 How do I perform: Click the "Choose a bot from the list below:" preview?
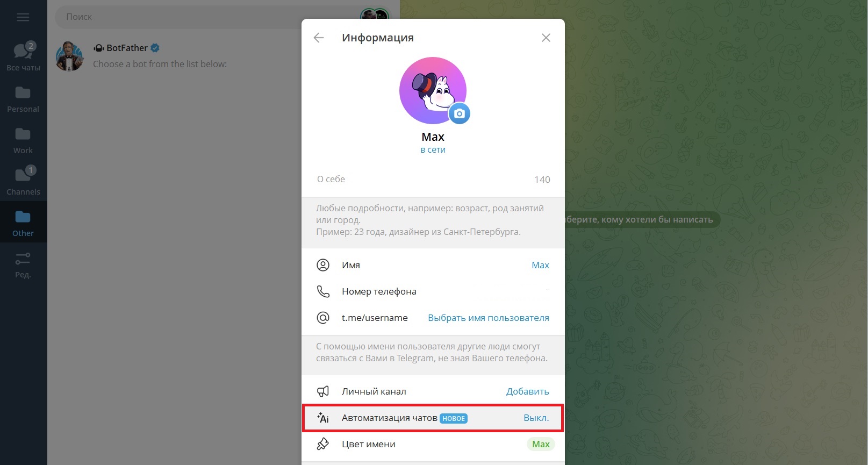point(160,64)
